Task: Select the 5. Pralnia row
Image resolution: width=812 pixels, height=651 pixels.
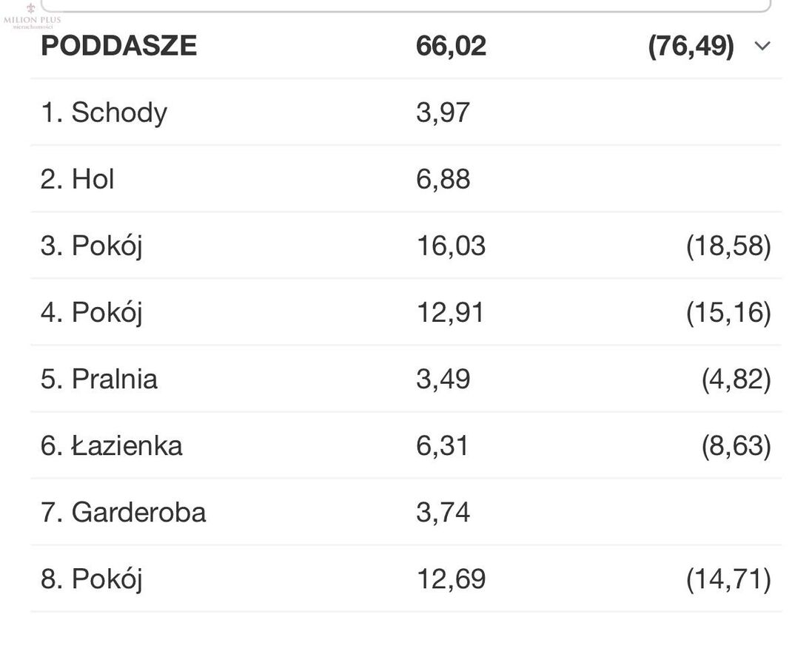Action: [406, 379]
